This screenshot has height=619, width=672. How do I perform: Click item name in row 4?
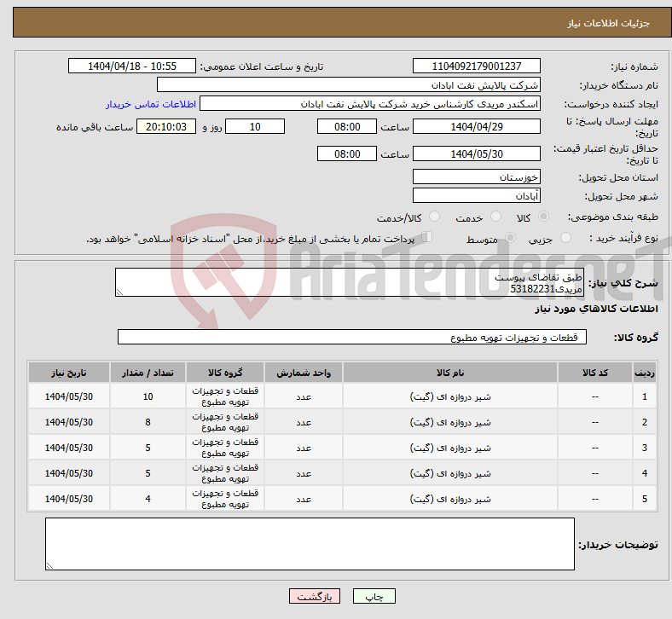[450, 473]
